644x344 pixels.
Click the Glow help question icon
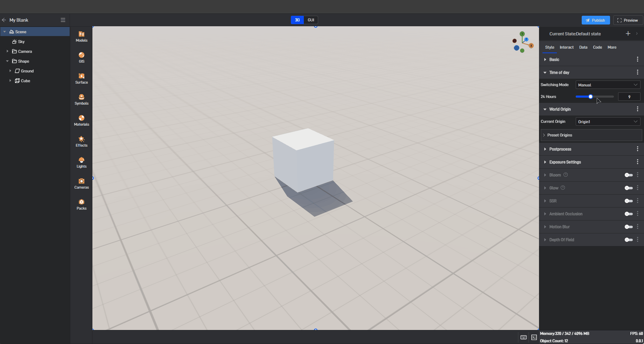[563, 188]
